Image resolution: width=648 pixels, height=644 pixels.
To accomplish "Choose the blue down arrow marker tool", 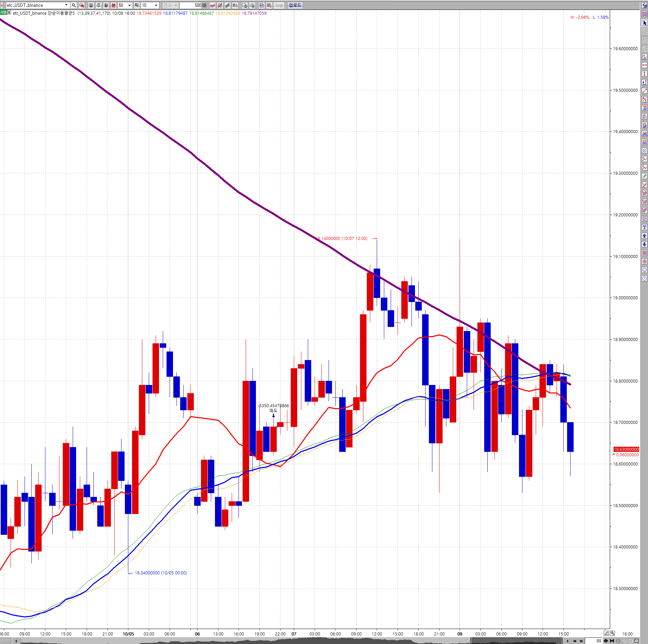I will (644, 244).
